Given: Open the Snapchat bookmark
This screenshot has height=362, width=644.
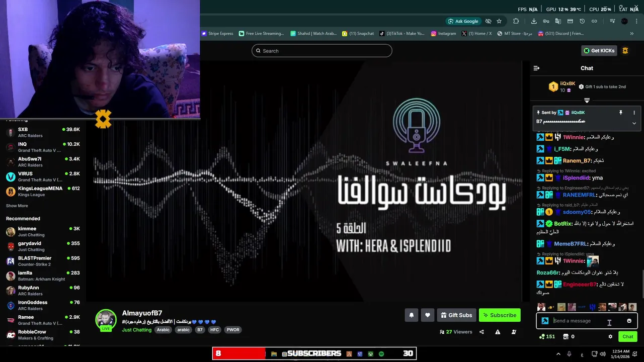Looking at the screenshot, I should pos(358,34).
